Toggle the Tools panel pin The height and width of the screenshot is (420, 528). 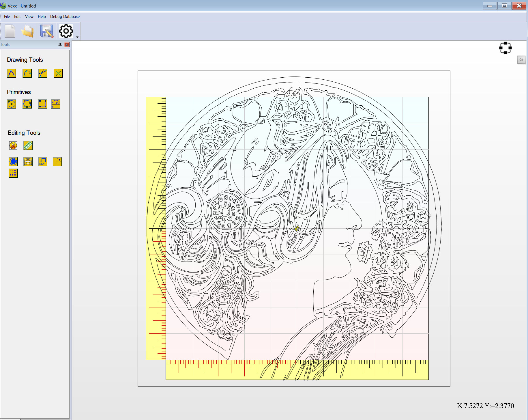click(x=60, y=44)
